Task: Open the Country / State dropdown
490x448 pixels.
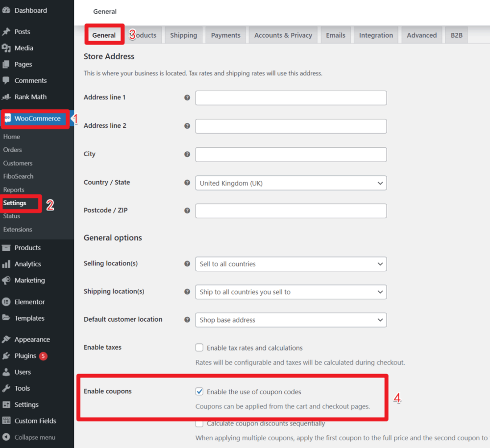Action: [291, 183]
